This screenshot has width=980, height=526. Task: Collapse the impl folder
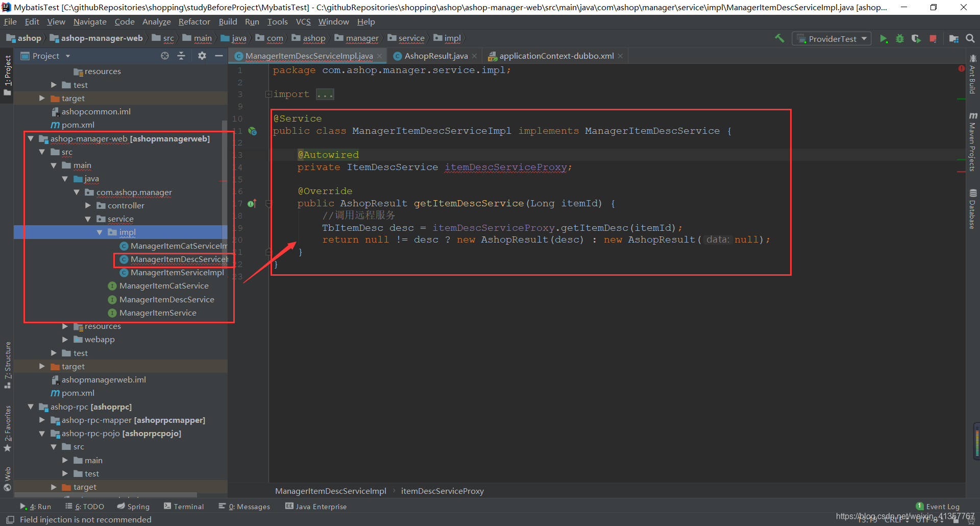100,232
